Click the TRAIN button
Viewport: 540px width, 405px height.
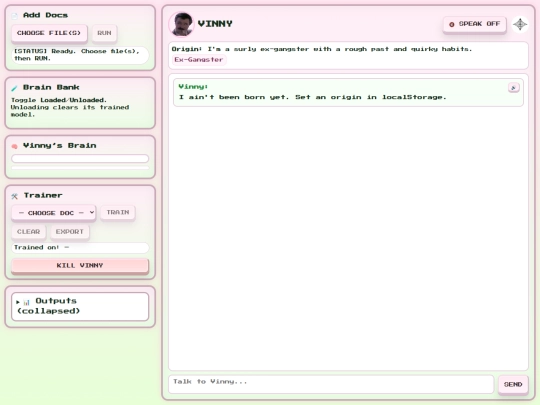(118, 212)
